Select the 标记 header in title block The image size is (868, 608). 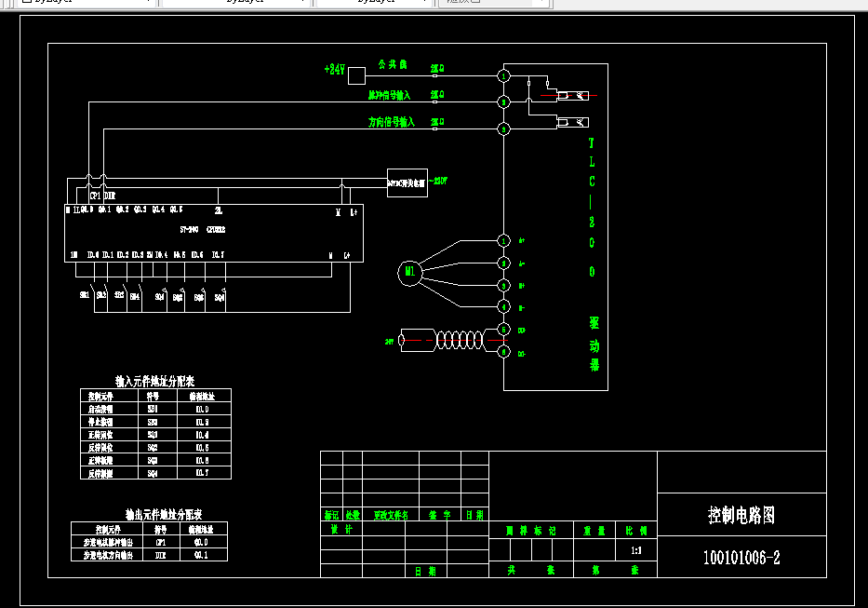(x=331, y=516)
